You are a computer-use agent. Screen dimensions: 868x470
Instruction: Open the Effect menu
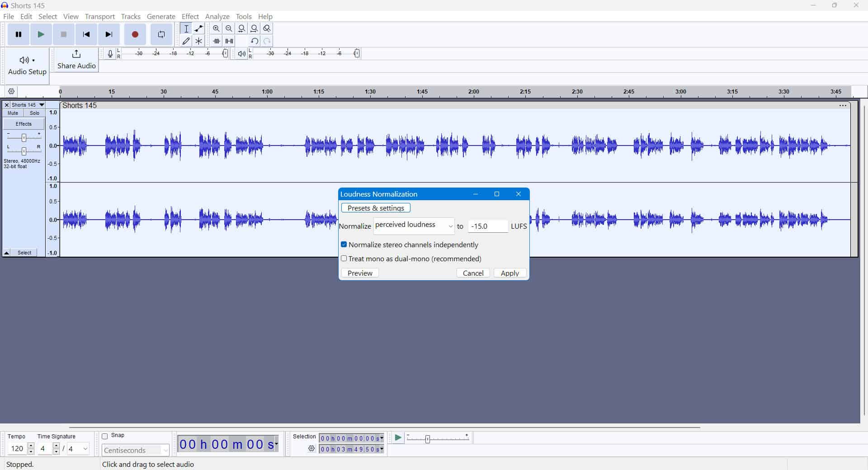(190, 16)
